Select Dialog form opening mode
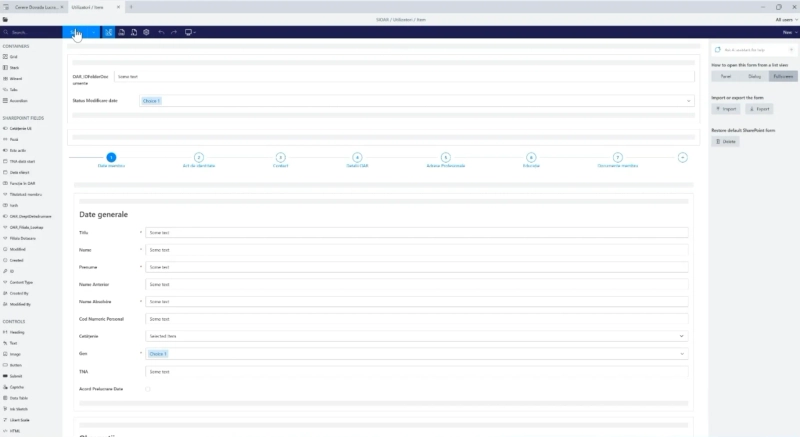Screen dimensions: 800x437 [754, 76]
